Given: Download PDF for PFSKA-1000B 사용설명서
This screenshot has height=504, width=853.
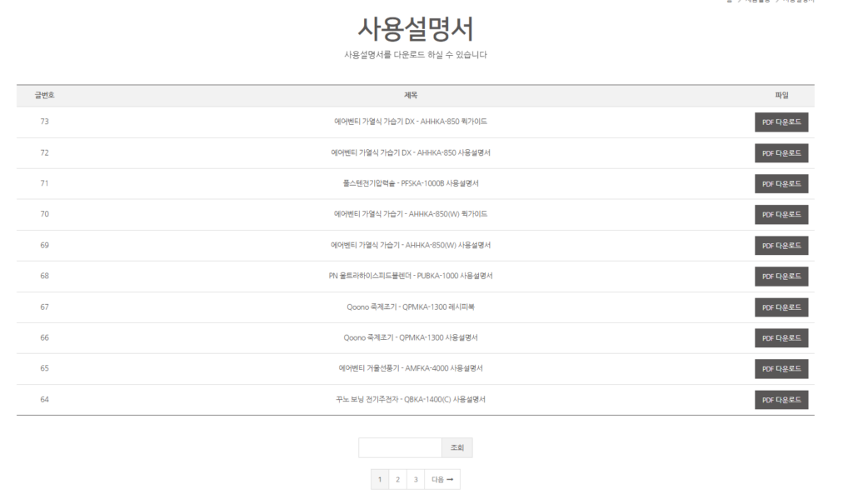Looking at the screenshot, I should point(781,184).
